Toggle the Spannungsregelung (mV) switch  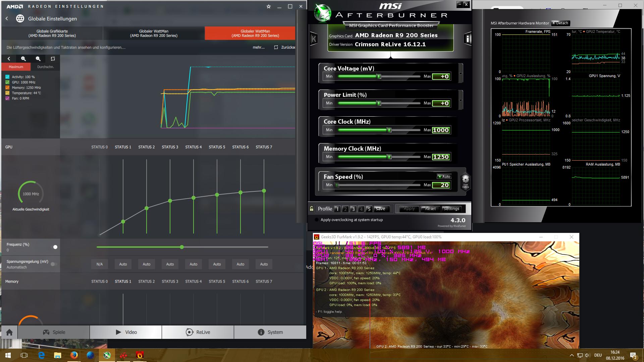point(54,264)
